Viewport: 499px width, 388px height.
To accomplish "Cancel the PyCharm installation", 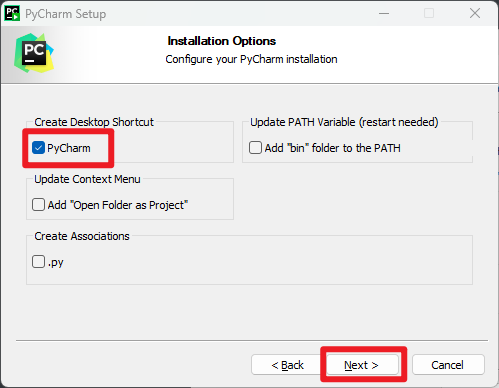I will (448, 365).
